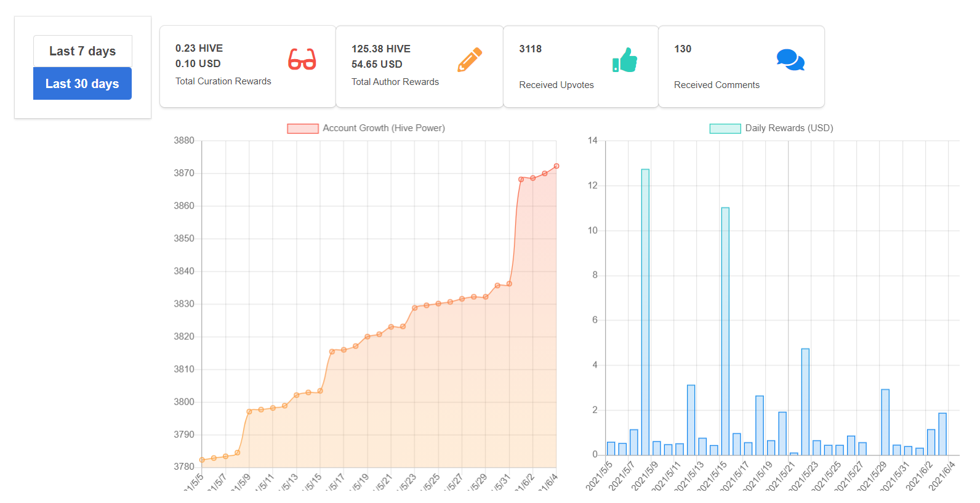Screen dimensions: 980x503
Task: Click the daily rewards bar for 2021/5/29
Action: click(885, 422)
